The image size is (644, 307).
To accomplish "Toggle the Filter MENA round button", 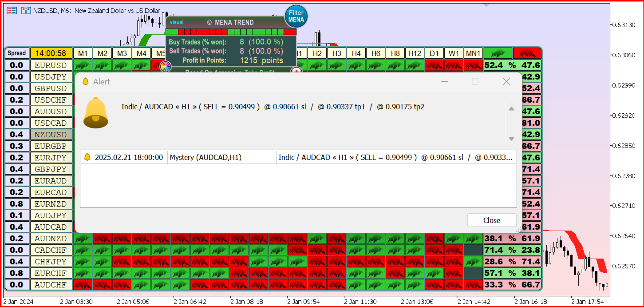I will (x=296, y=16).
